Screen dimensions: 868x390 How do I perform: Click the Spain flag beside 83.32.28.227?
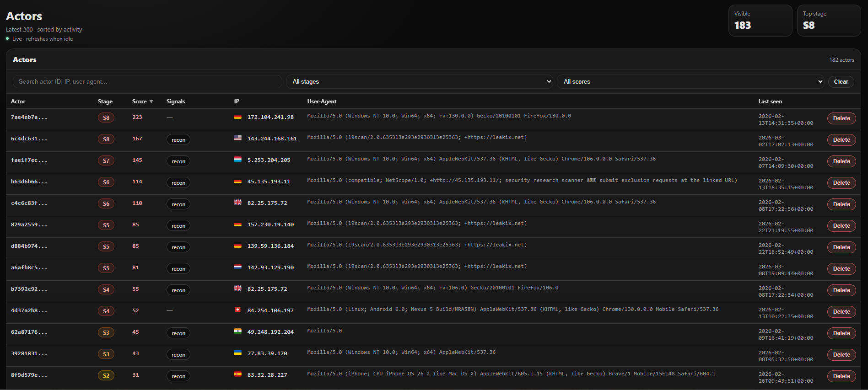coord(237,374)
